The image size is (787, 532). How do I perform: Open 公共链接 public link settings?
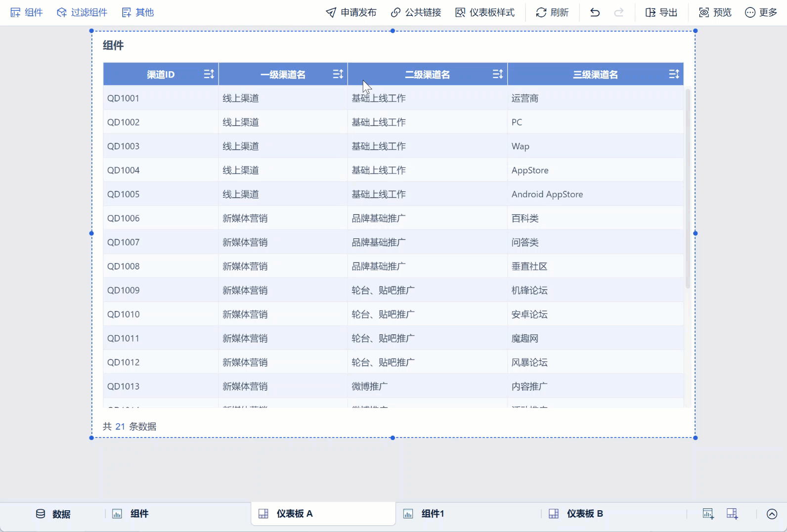tap(416, 12)
